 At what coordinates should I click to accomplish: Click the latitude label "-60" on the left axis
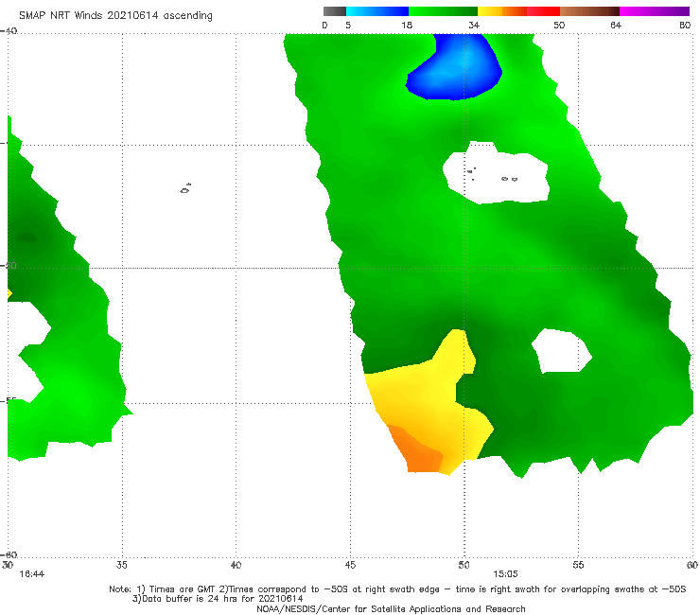pyautogui.click(x=9, y=554)
